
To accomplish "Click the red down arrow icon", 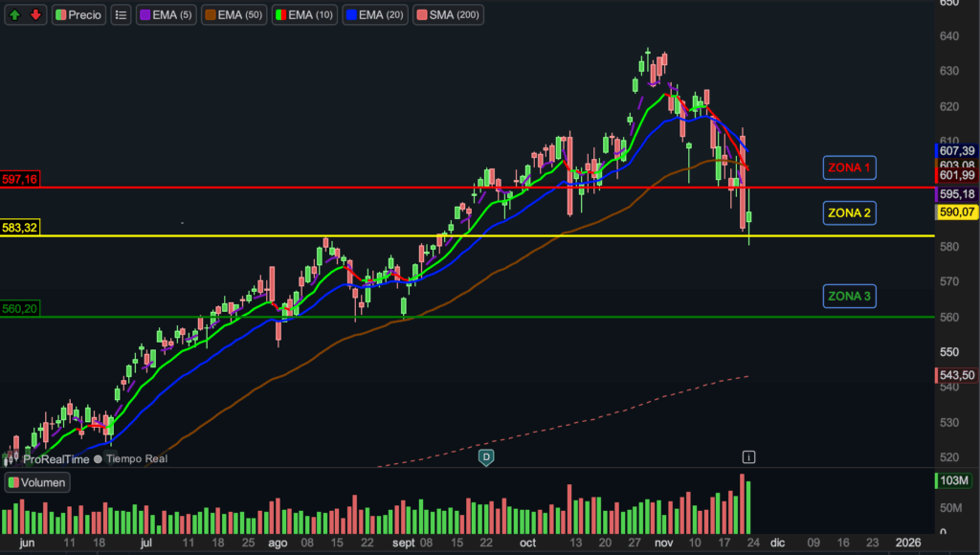I will click(x=35, y=14).
